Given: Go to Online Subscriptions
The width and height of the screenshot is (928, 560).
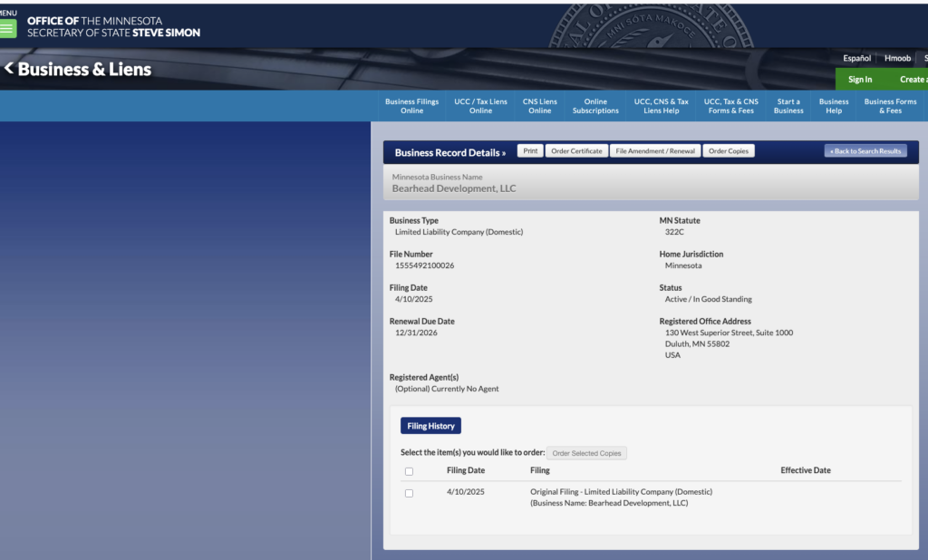Looking at the screenshot, I should (x=595, y=106).
